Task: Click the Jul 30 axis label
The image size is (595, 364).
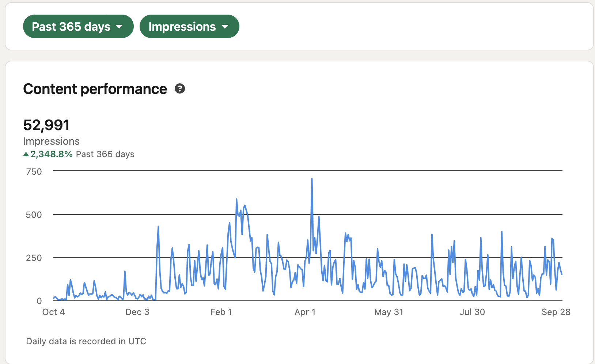Action: [473, 312]
